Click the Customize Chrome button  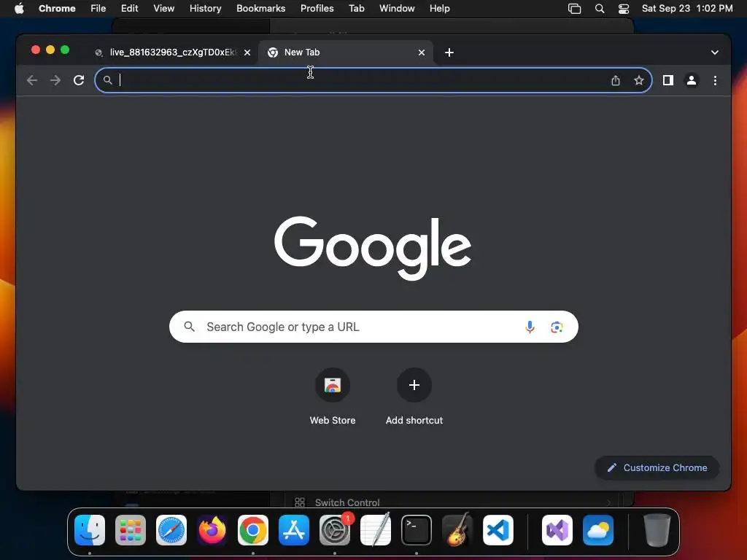click(657, 467)
